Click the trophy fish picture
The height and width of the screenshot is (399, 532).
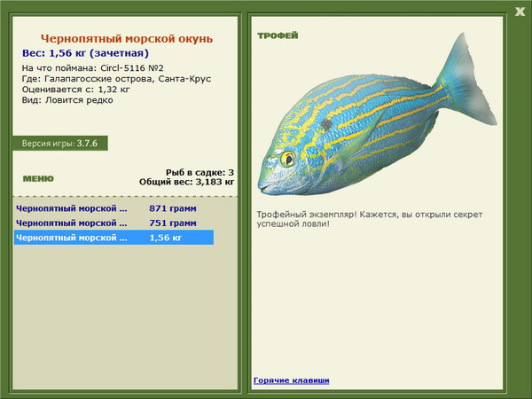pyautogui.click(x=378, y=114)
